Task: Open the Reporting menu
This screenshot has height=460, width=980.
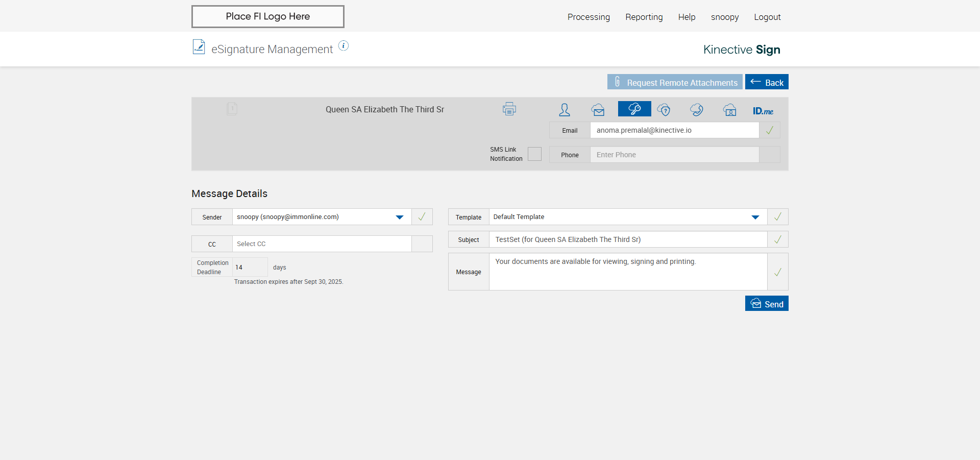Action: [x=644, y=17]
